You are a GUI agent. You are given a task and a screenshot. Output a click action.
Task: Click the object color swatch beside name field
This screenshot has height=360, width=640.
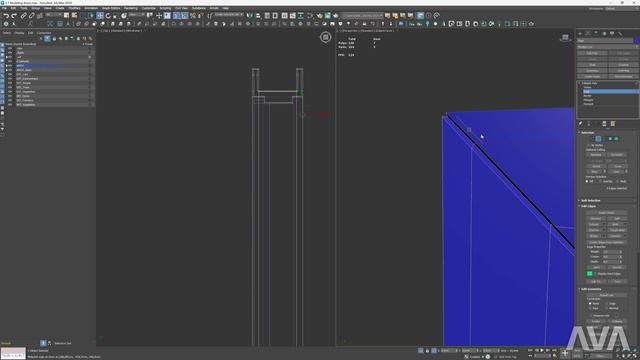[636, 40]
